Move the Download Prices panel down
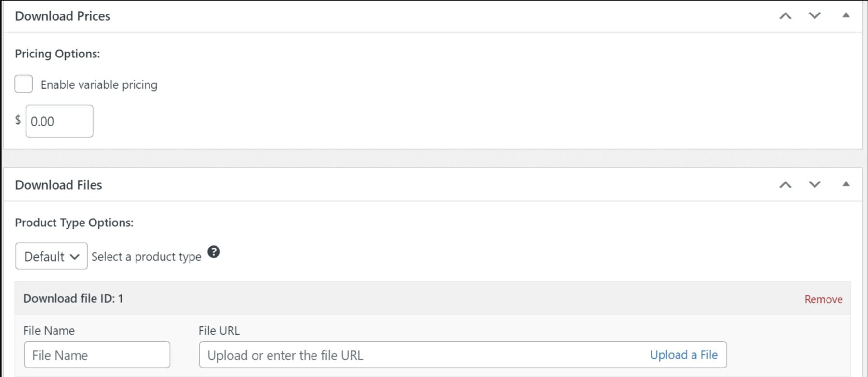Viewport: 868px width, 377px height. pos(814,15)
